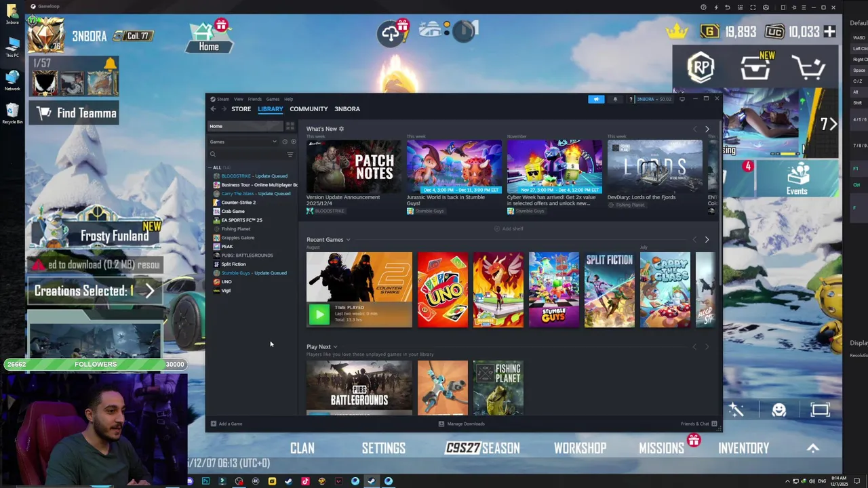Click Steam forward navigation arrow

click(x=224, y=108)
